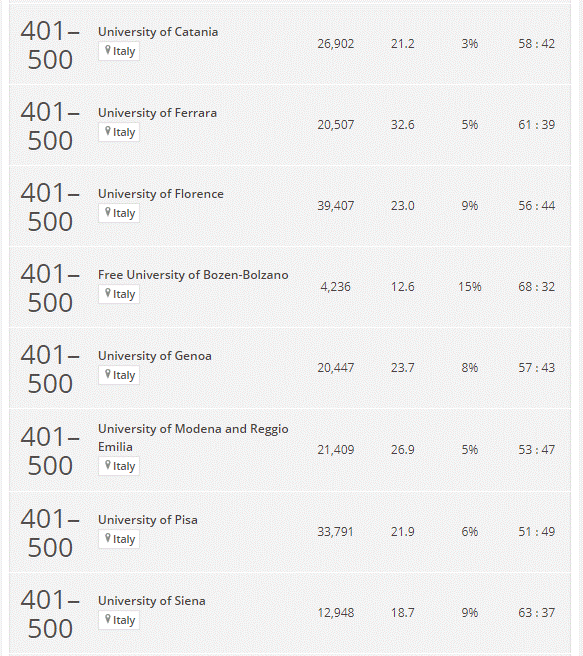Open the University of Pisa page
This screenshot has width=583, height=656.
click(x=148, y=520)
